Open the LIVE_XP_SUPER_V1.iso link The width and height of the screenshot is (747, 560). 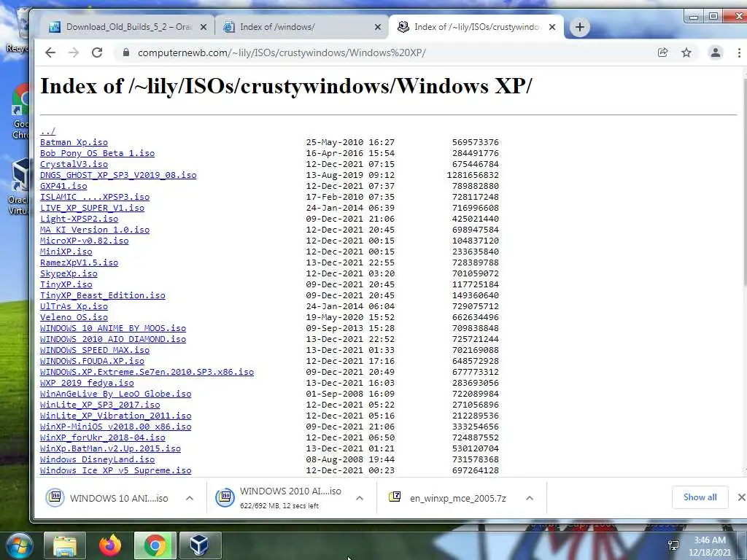(92, 208)
